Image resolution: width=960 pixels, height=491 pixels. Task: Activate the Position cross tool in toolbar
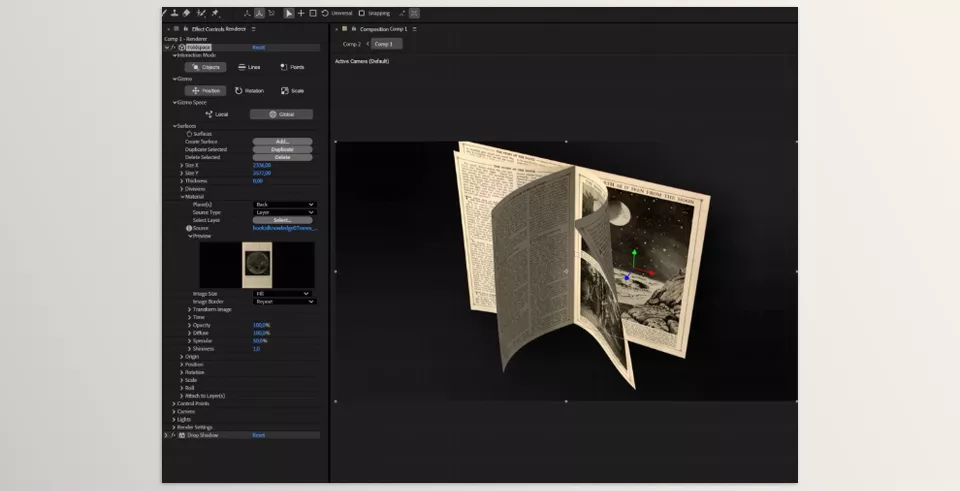[x=301, y=13]
